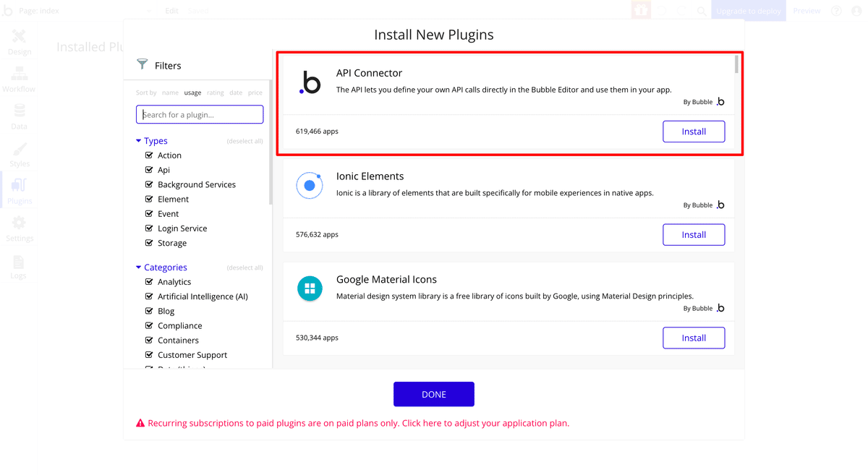Image resolution: width=868 pixels, height=475 pixels.
Task: Uncheck the Compliance category filter
Action: click(x=149, y=325)
